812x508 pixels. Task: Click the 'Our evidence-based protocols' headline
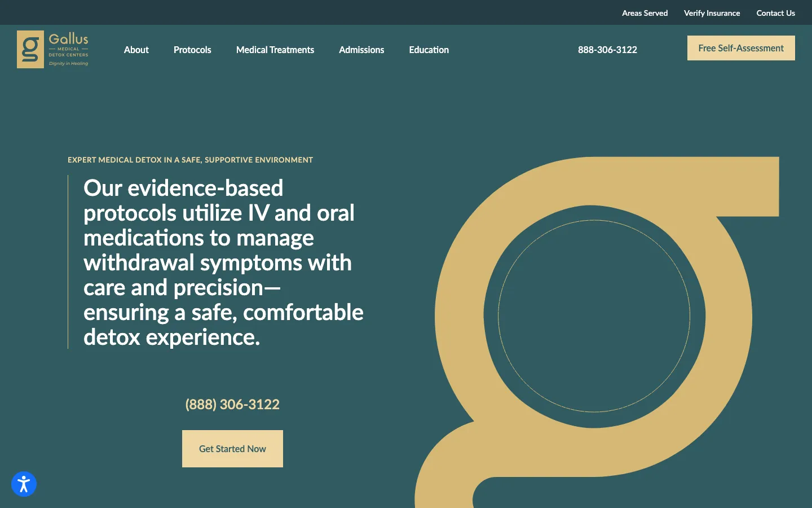(x=223, y=262)
